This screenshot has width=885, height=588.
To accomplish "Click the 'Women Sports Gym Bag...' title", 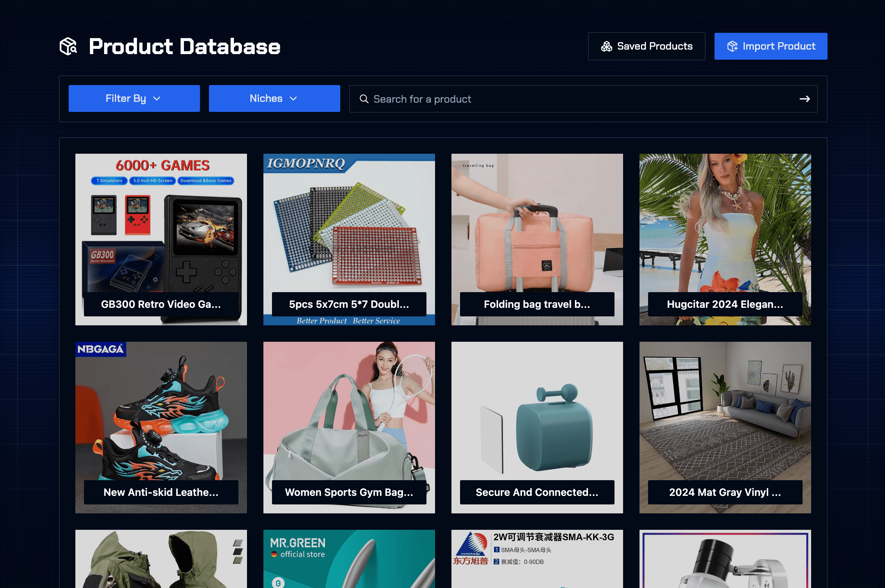I will [349, 492].
